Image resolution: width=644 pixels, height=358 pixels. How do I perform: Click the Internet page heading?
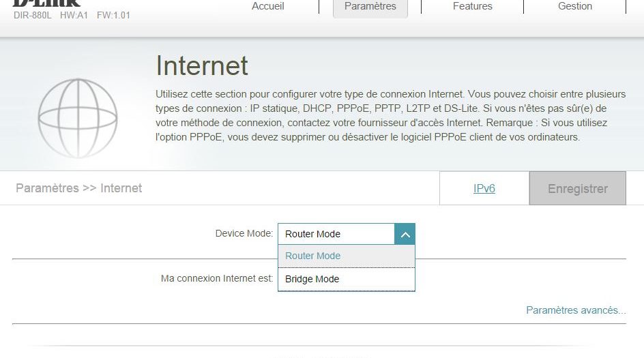click(202, 66)
